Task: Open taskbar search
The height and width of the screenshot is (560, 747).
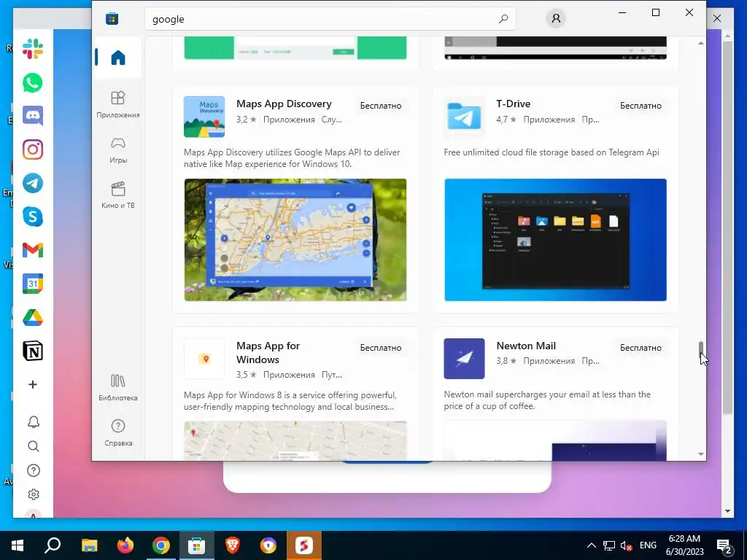Action: point(53,545)
